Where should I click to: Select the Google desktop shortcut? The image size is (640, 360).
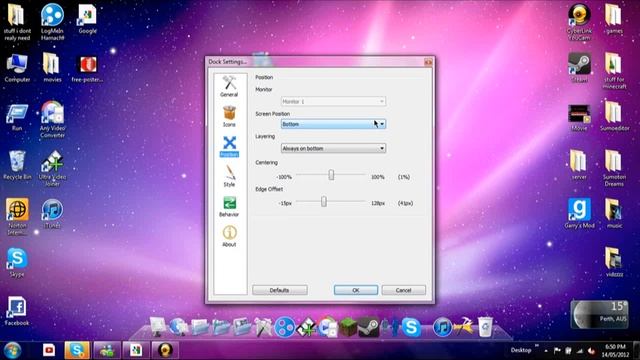87,19
